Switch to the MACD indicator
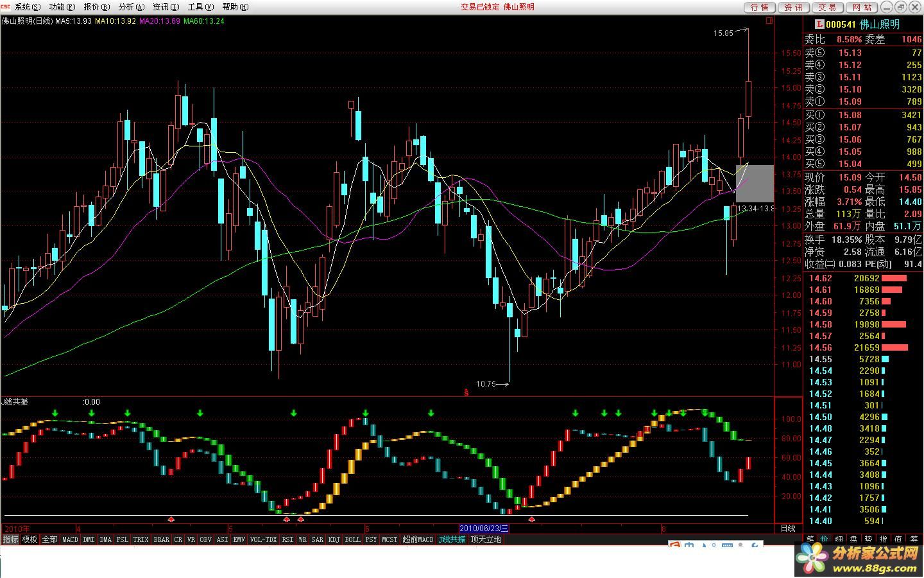 point(70,539)
